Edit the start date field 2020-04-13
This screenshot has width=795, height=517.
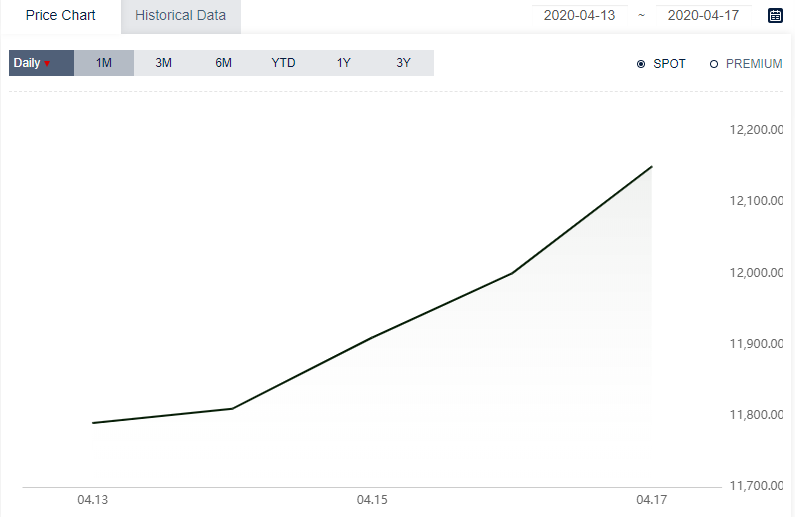point(580,15)
